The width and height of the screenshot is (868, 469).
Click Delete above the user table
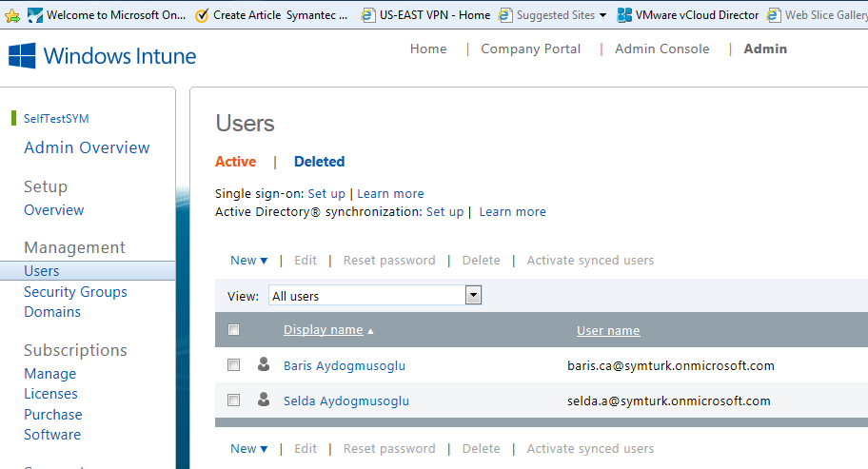tap(481, 261)
